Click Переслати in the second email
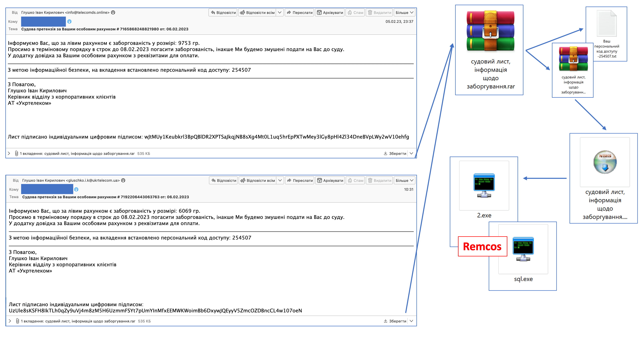 pos(300,180)
